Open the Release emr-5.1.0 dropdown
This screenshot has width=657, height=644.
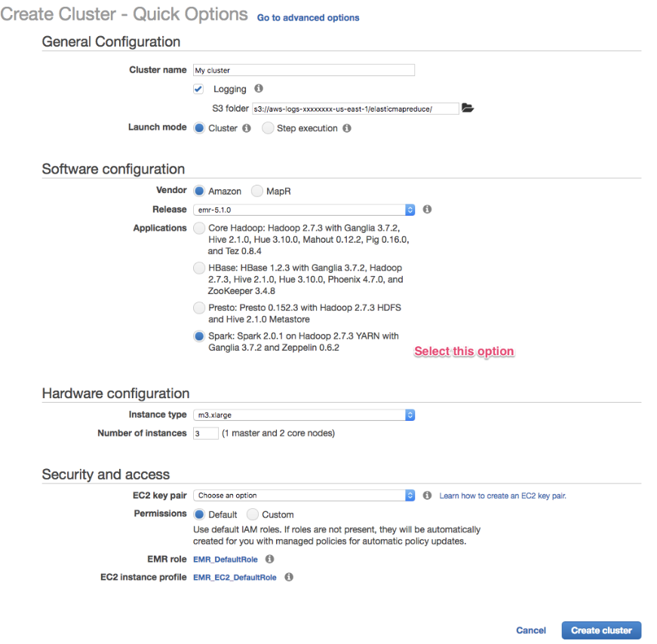[304, 210]
